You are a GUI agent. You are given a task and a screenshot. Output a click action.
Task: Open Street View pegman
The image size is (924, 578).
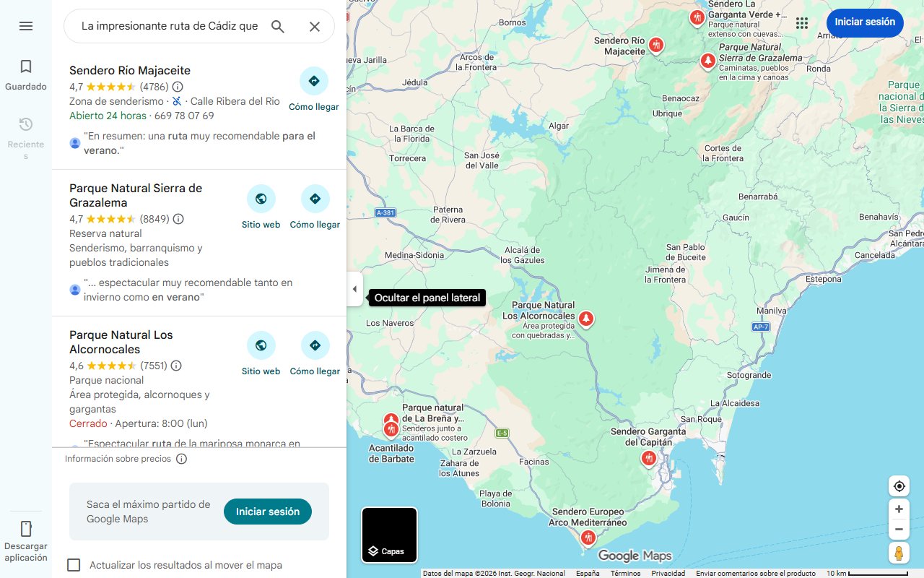[x=899, y=553]
